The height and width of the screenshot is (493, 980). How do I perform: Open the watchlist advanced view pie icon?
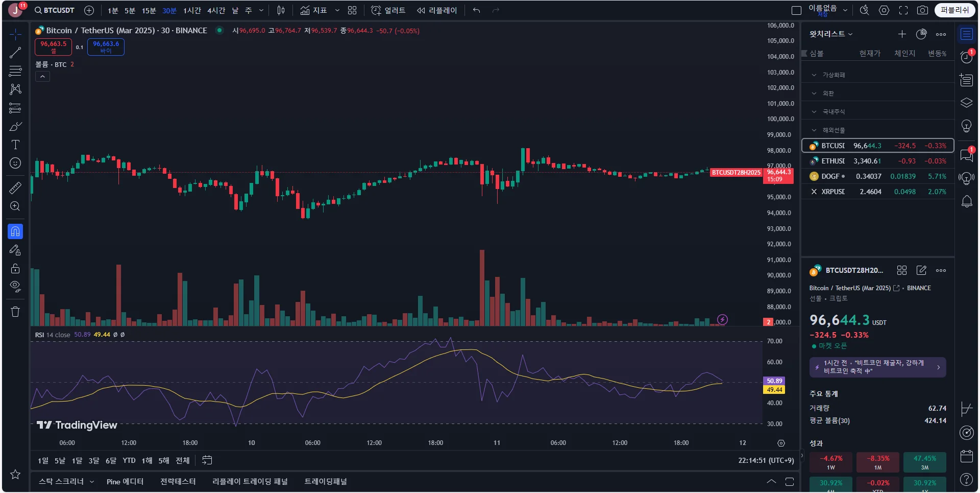pos(921,34)
